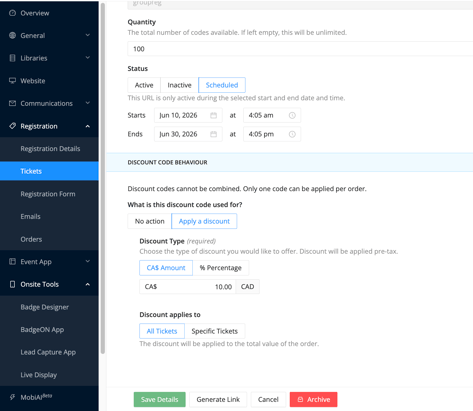Screen dimensions: 473x411
Task: Click the MobiAI Beta sidebar label
Action: click(x=36, y=397)
